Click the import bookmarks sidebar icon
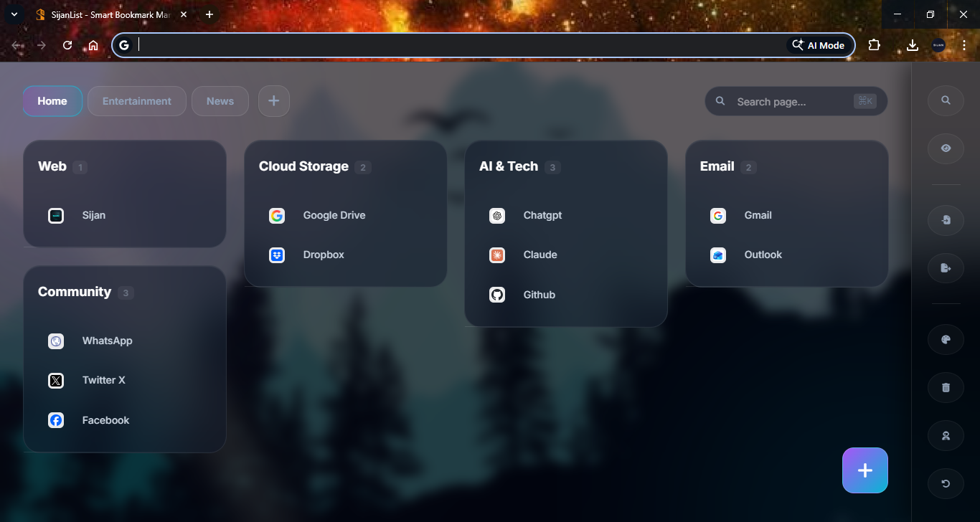Viewport: 980px width, 522px height. point(946,219)
